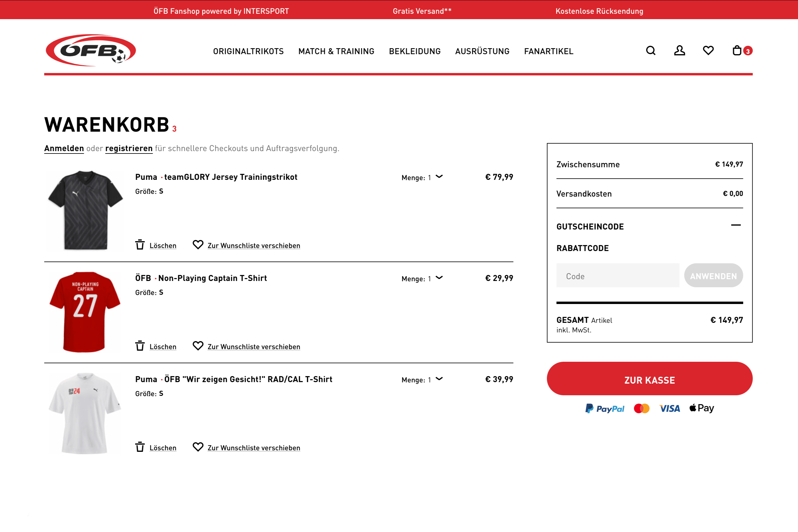Click the Anwenden button
This screenshot has width=798, height=532.
point(714,276)
